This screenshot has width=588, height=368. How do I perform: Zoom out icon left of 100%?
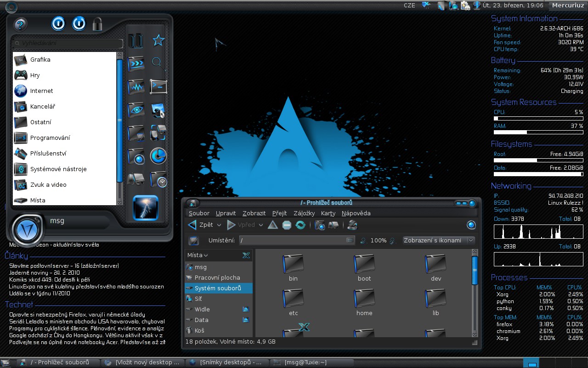coord(363,240)
